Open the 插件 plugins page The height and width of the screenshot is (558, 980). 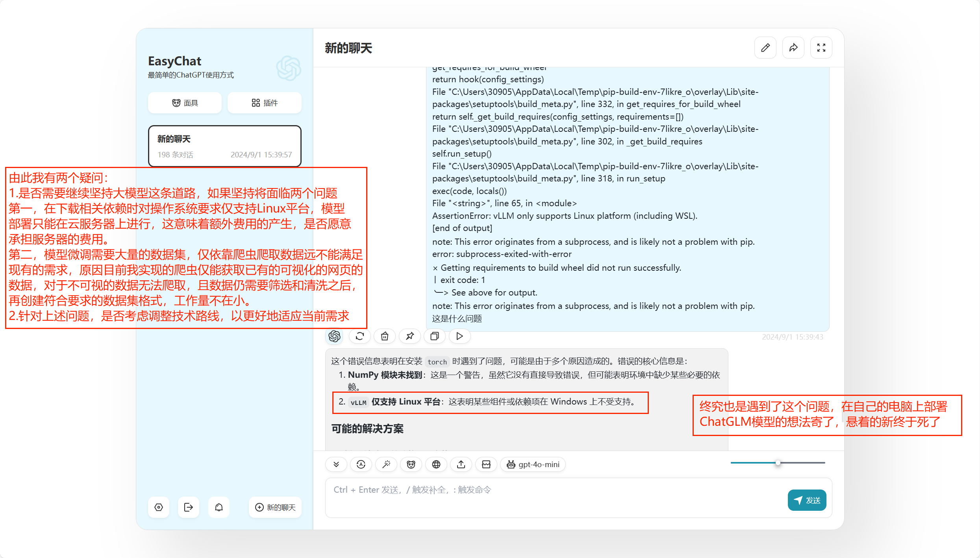pos(265,103)
